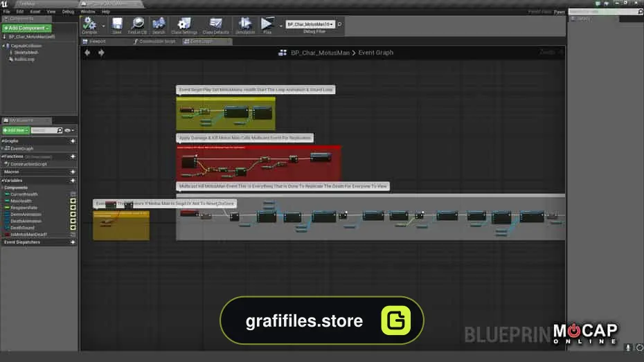The image size is (644, 362).
Task: Click the Add New button
Action: [16, 130]
